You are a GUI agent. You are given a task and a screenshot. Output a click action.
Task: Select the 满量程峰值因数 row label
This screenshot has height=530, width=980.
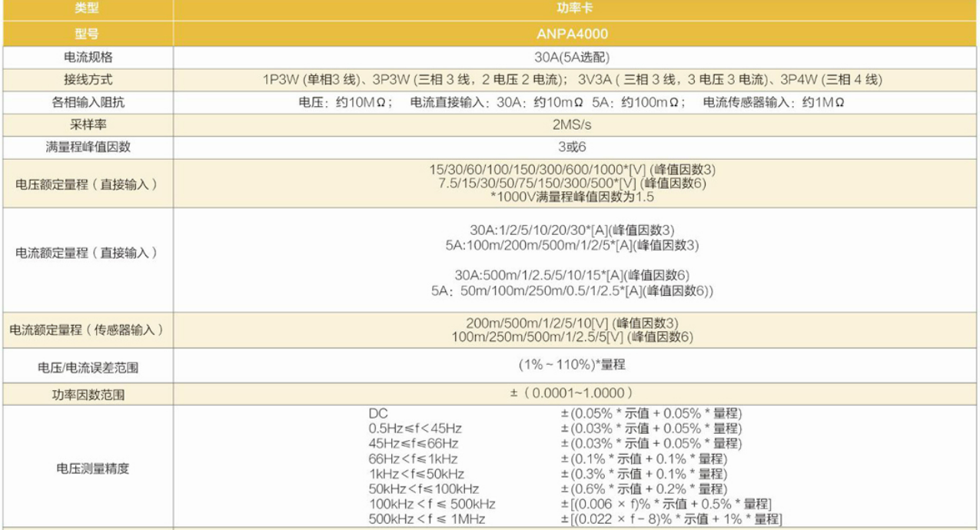[87, 147]
